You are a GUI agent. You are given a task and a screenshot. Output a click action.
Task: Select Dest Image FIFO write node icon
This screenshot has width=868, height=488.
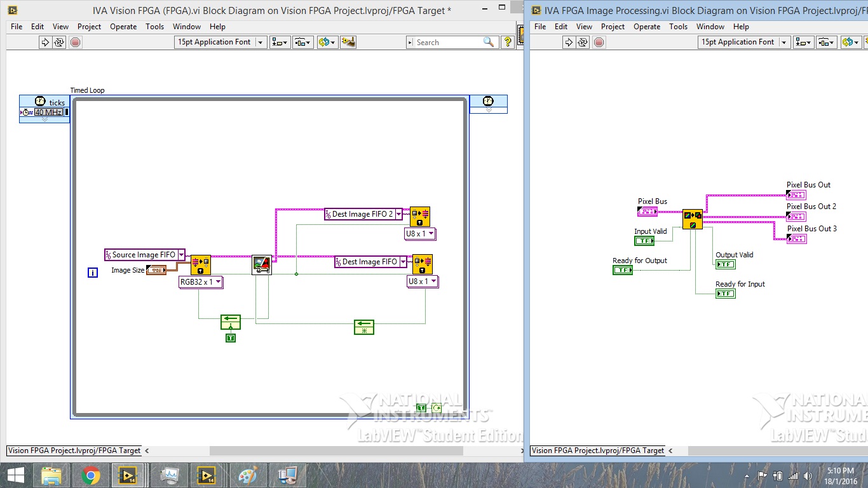(x=423, y=264)
